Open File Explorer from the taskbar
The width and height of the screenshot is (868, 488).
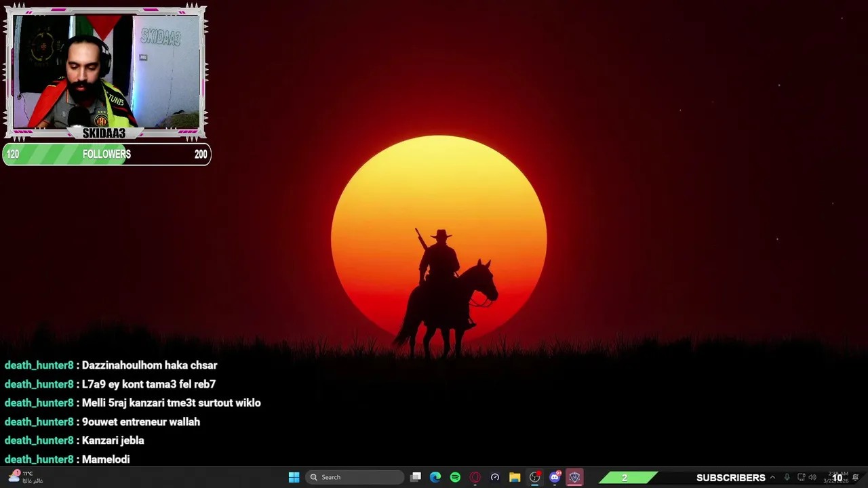point(515,477)
